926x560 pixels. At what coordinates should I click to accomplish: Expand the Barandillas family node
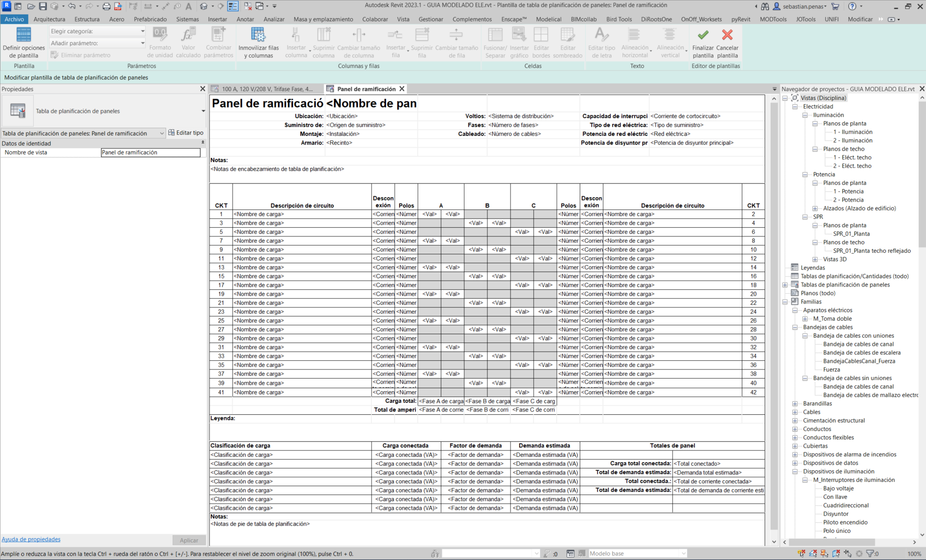pos(795,404)
